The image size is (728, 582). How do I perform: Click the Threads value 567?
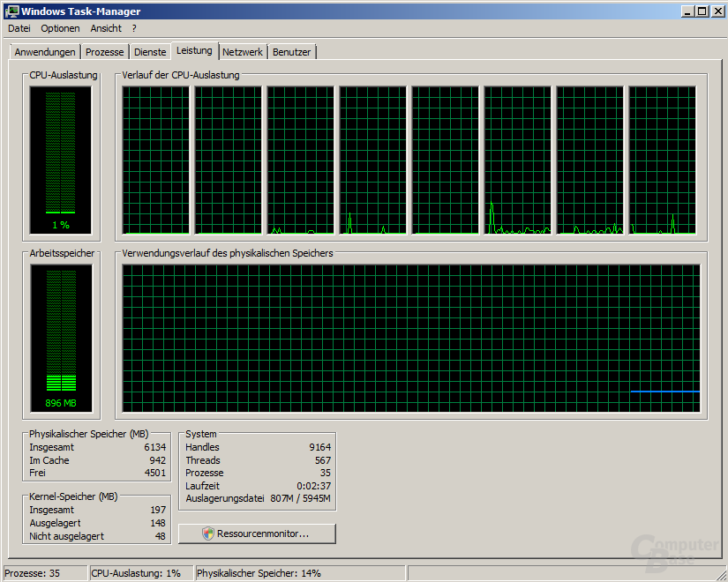click(x=323, y=460)
